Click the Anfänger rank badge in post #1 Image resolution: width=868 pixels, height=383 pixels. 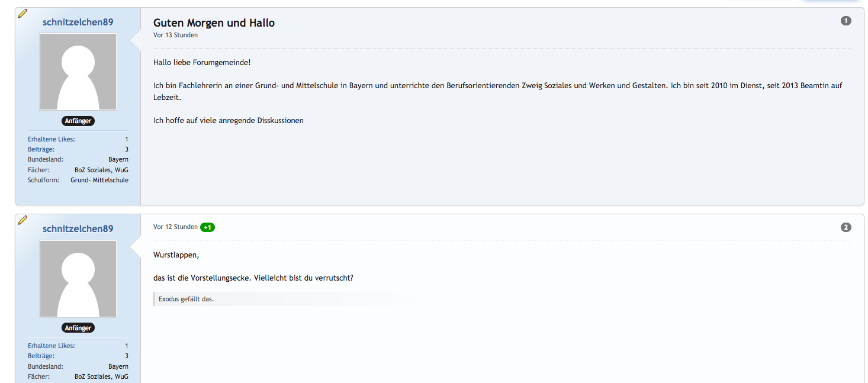(78, 121)
